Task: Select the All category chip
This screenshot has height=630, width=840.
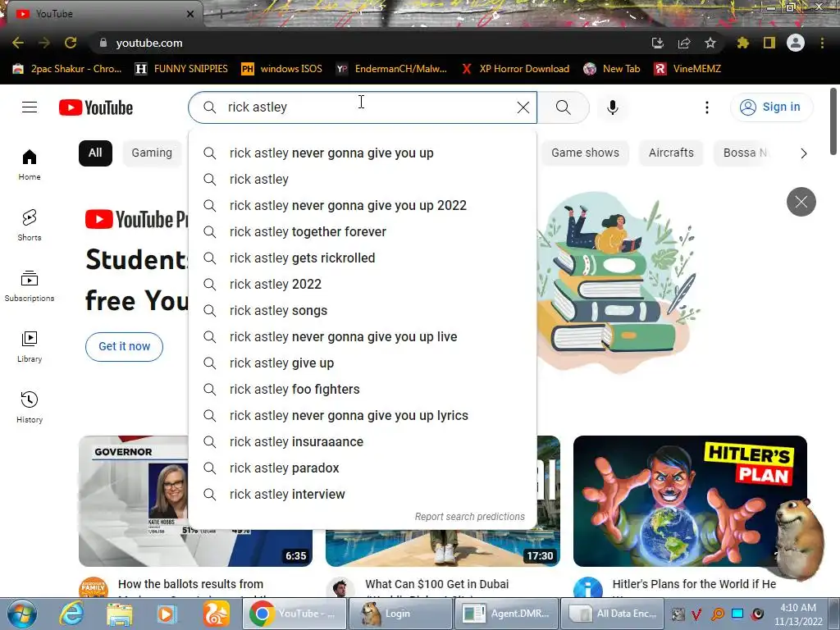Action: point(95,153)
